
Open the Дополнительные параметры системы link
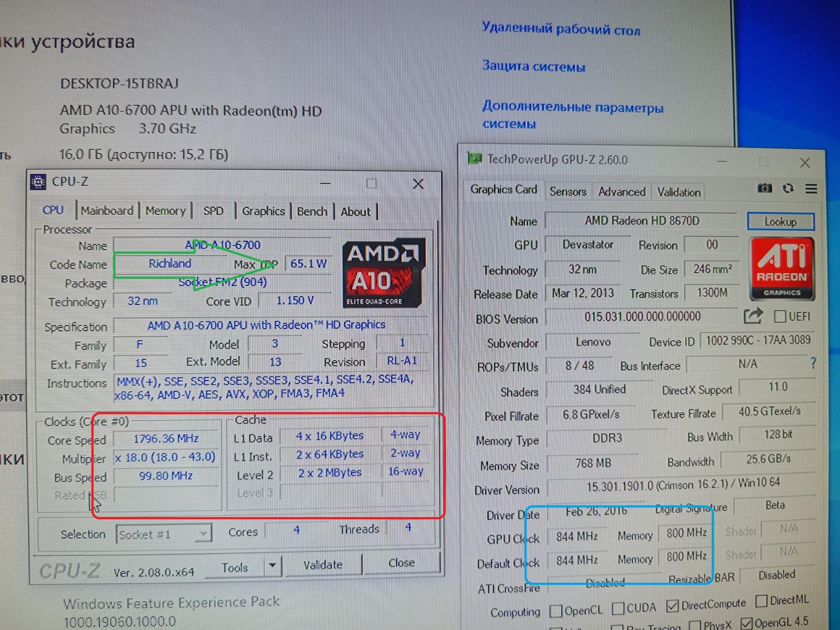(x=573, y=115)
